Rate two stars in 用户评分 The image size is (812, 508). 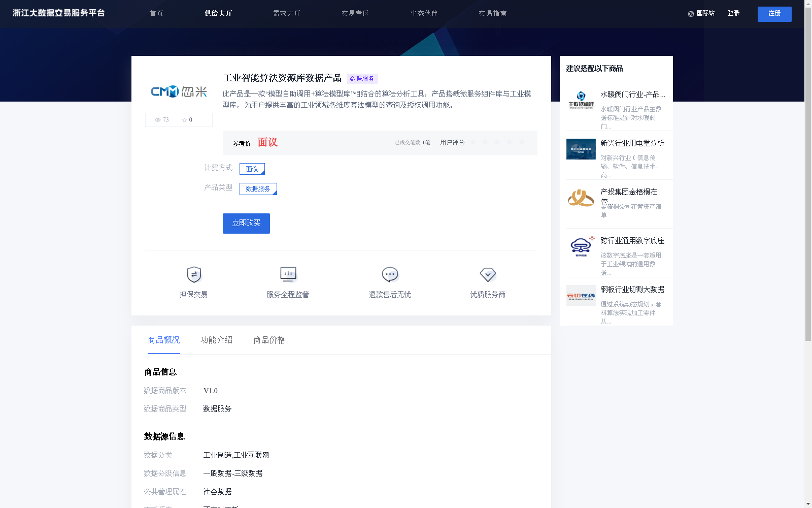pos(485,142)
